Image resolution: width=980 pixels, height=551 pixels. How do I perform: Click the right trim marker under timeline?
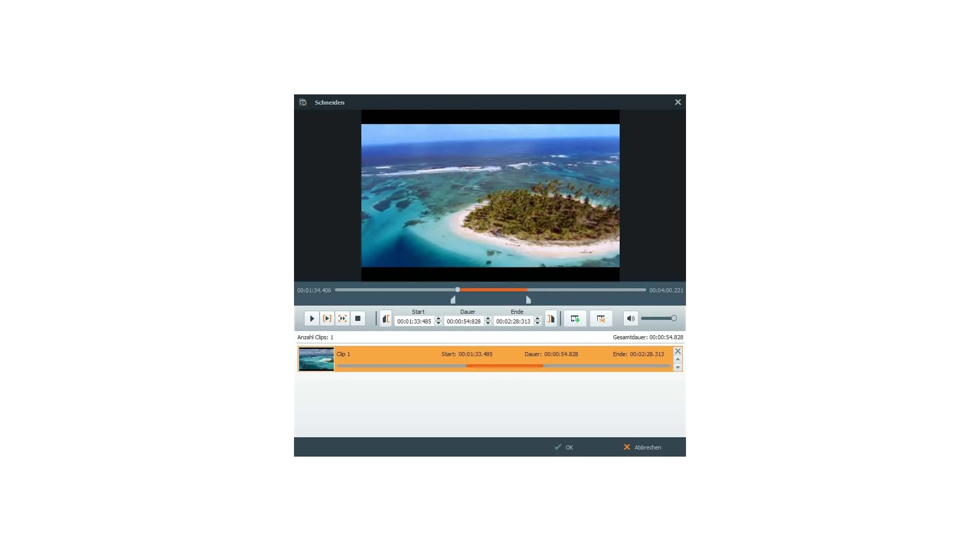point(528,300)
